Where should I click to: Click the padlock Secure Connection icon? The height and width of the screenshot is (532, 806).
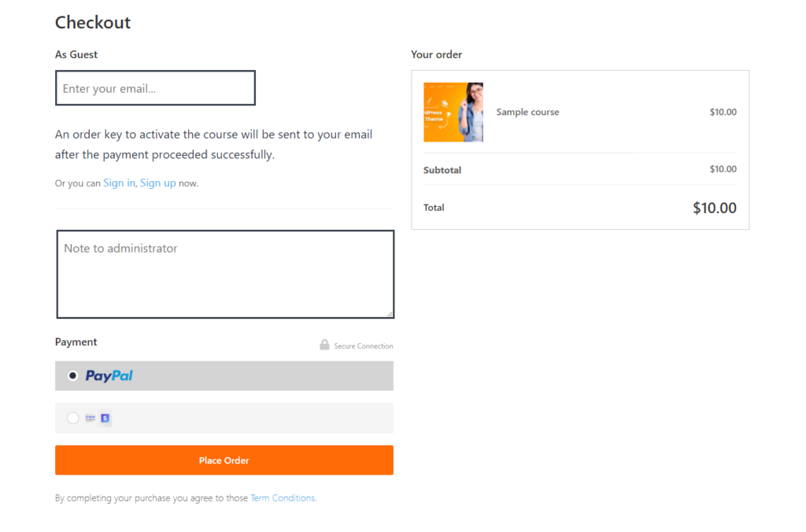click(324, 345)
